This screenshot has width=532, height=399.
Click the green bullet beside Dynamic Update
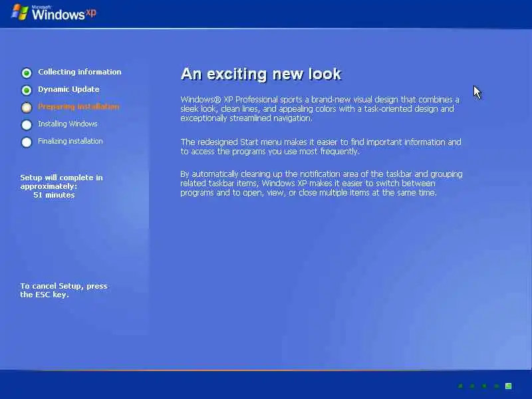click(x=27, y=90)
